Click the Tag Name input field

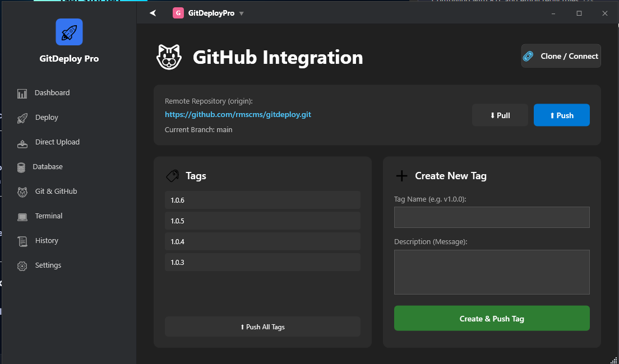[x=492, y=217]
